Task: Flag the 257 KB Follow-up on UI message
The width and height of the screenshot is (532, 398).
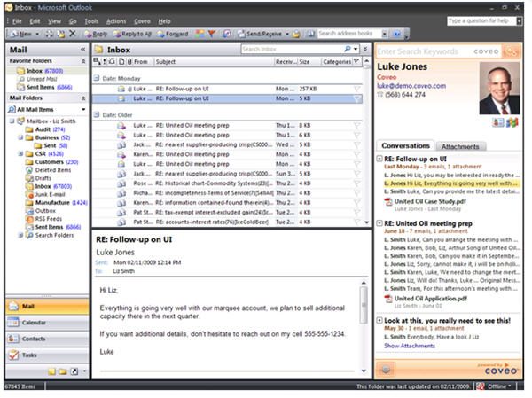Action: [x=356, y=89]
